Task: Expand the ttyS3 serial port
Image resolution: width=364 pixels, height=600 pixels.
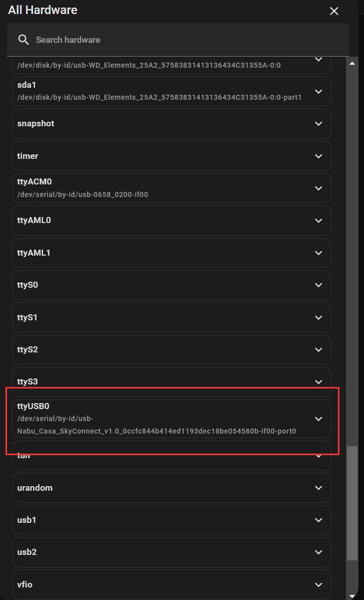Action: (x=318, y=381)
